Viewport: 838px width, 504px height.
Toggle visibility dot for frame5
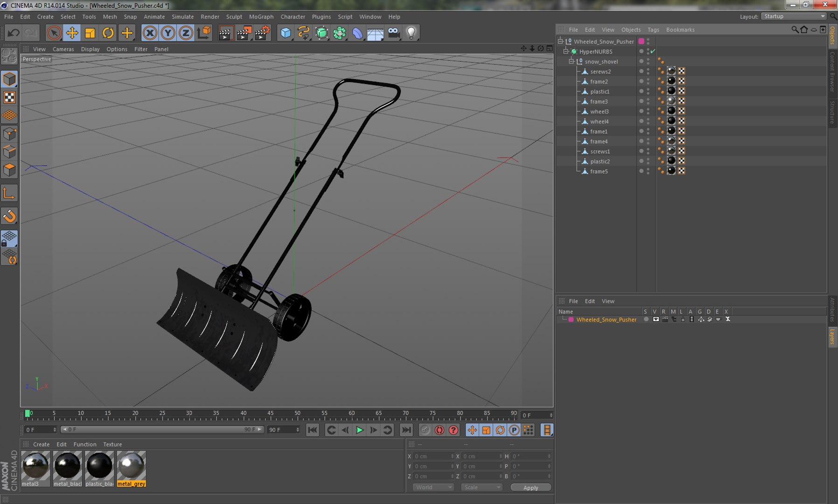coord(641,171)
